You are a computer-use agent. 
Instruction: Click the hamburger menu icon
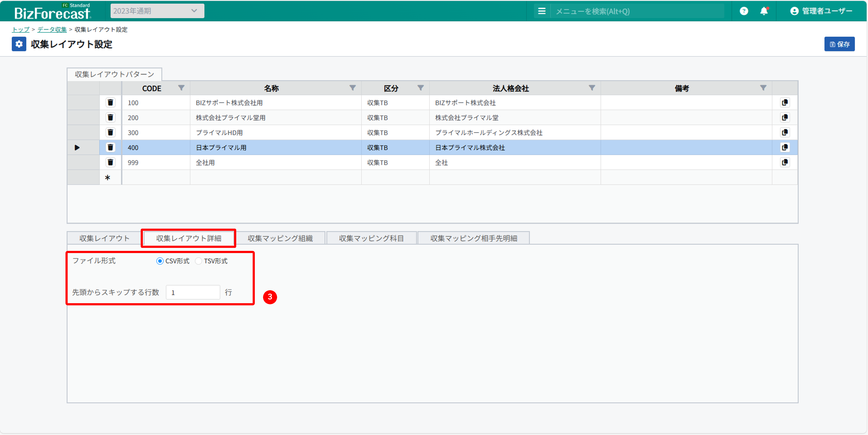pos(541,11)
